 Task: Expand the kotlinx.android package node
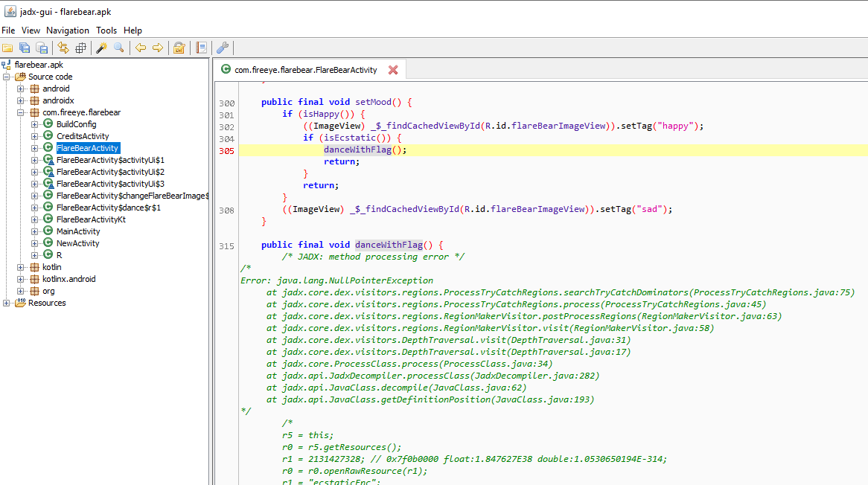21,279
